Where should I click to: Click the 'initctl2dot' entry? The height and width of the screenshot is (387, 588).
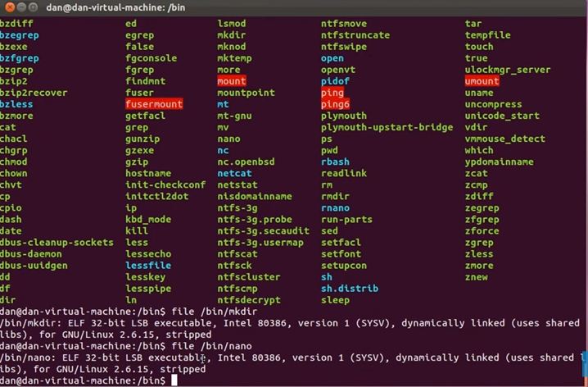pos(156,196)
